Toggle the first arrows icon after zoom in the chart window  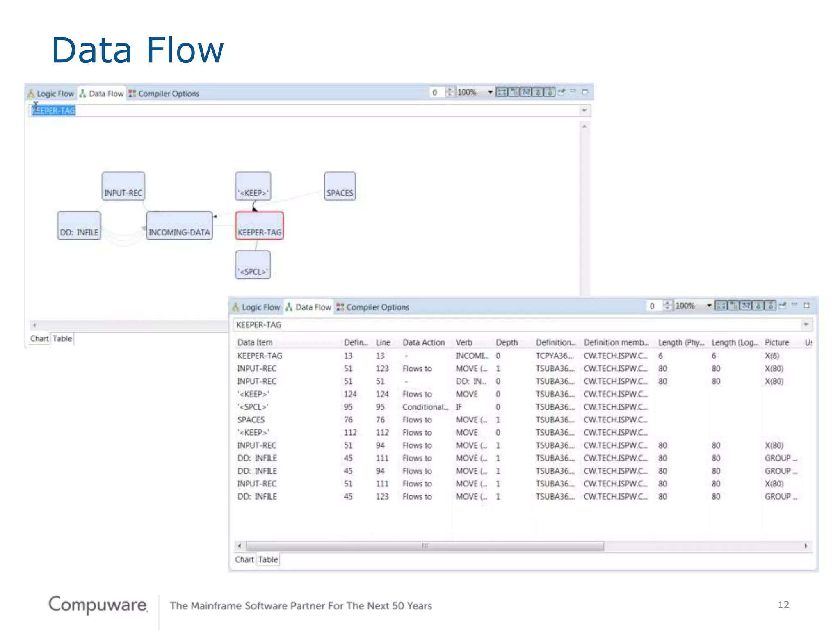click(502, 92)
